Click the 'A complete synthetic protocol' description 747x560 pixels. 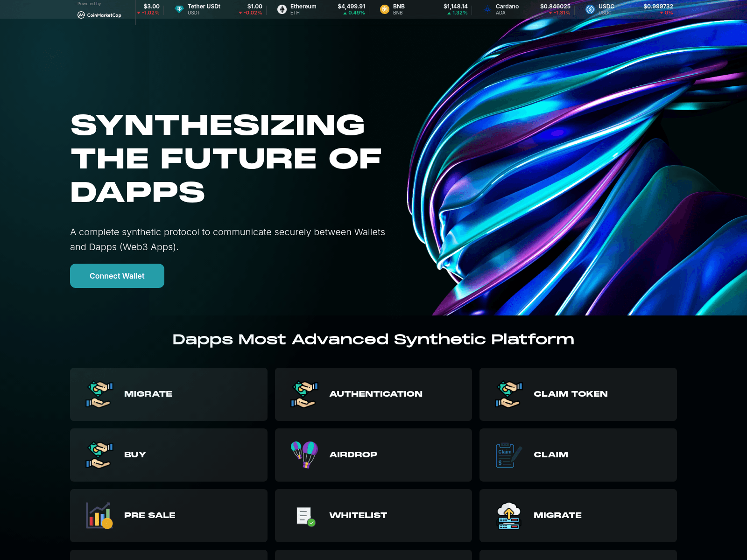(x=227, y=239)
